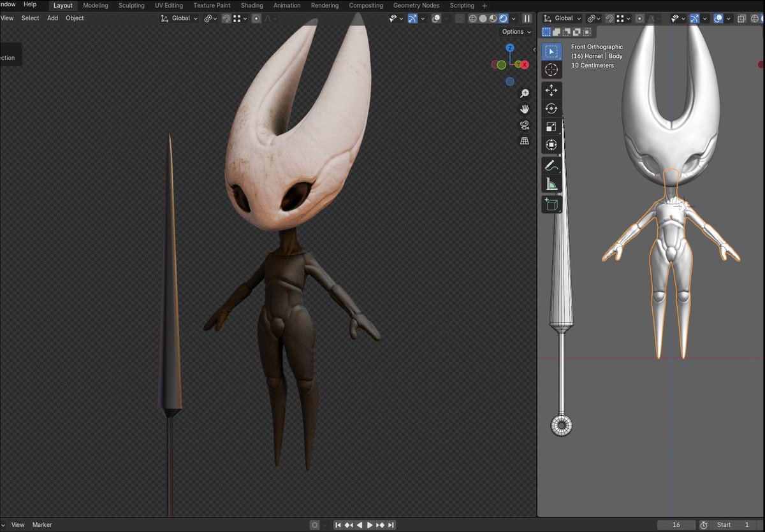Toggle gizmo display in left viewport header

pos(412,18)
